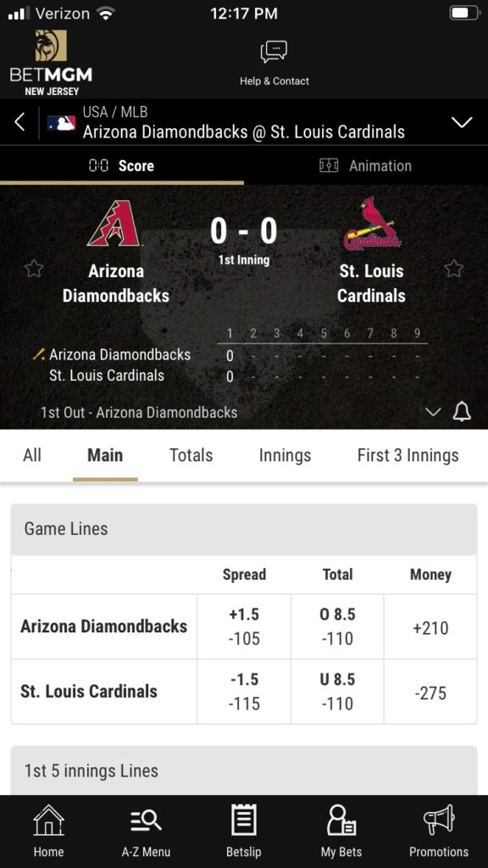
Task: Bet Arizona Diamondbacks moneyline +210
Action: pyautogui.click(x=430, y=626)
